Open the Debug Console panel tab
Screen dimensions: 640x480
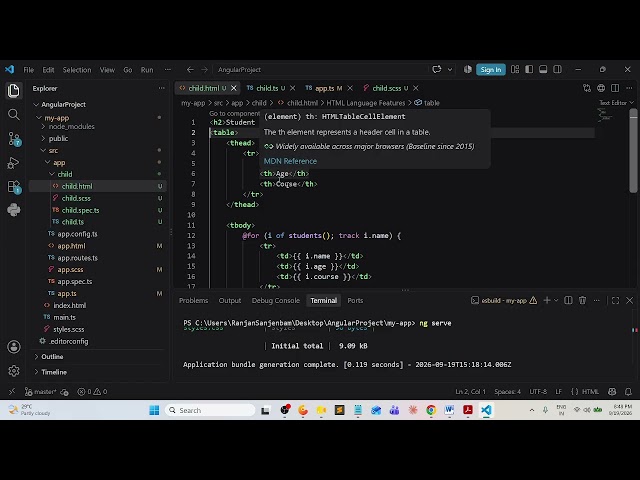pyautogui.click(x=276, y=300)
